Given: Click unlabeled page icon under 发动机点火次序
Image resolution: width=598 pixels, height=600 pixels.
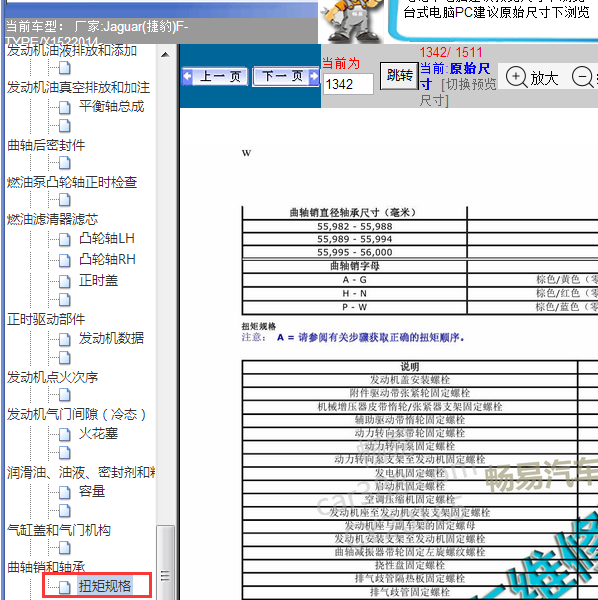Looking at the screenshot, I should (65, 395).
